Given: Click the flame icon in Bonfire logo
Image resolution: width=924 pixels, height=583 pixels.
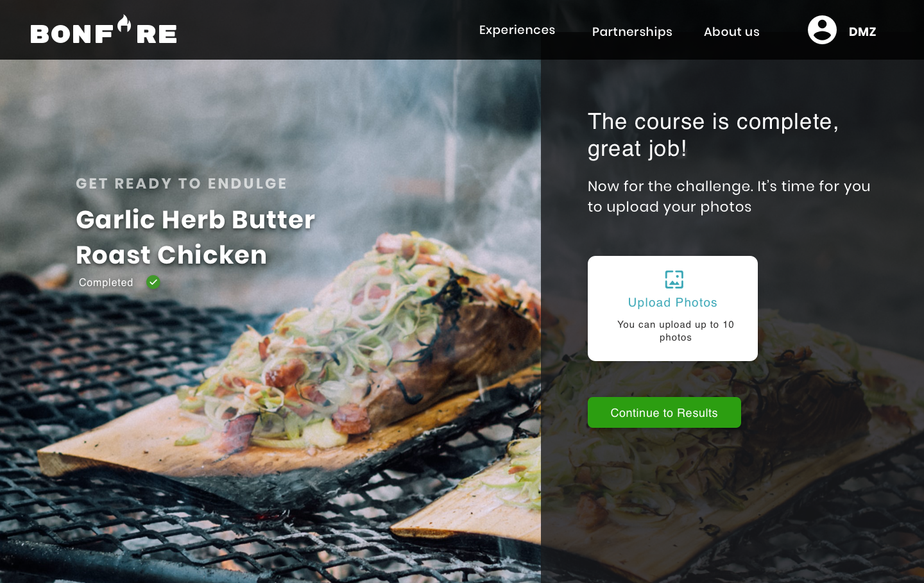Looking at the screenshot, I should (124, 24).
